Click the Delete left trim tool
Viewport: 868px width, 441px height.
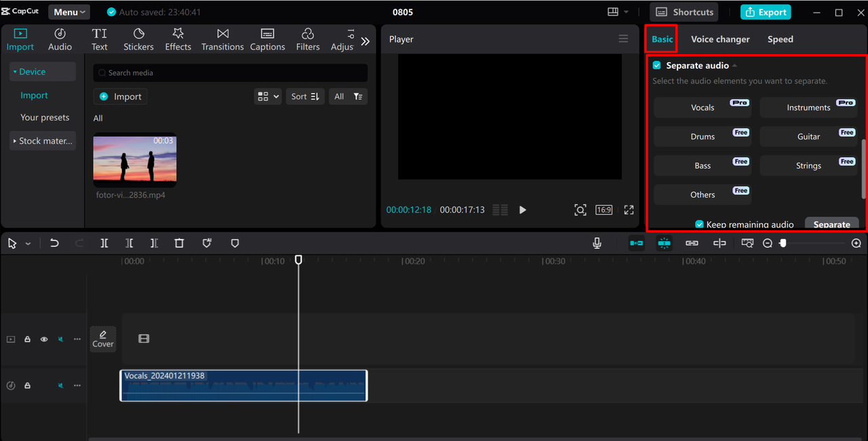tap(129, 243)
